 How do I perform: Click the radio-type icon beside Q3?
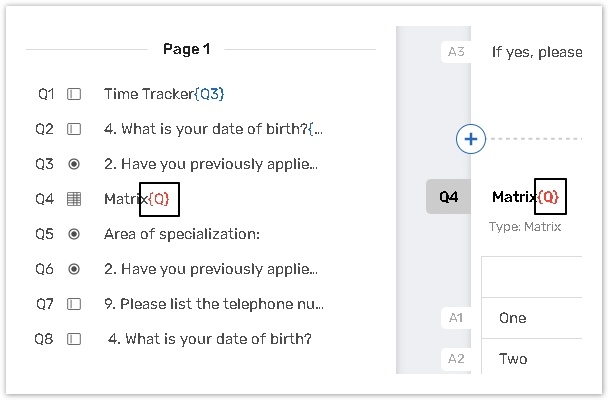74,164
